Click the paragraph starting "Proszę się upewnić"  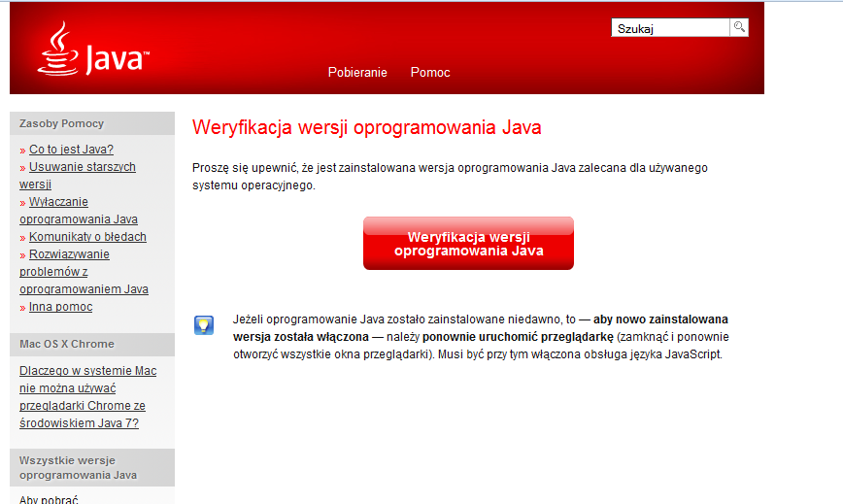point(450,177)
